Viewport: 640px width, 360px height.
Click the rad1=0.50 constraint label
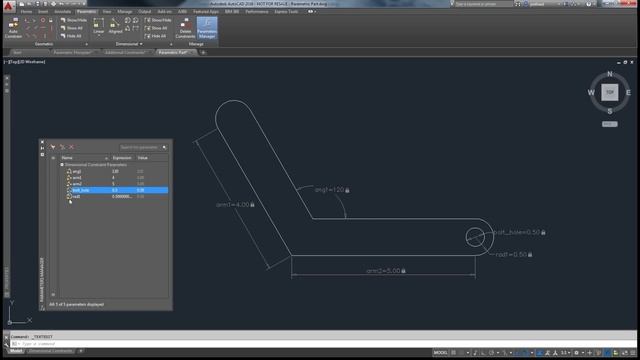click(513, 254)
